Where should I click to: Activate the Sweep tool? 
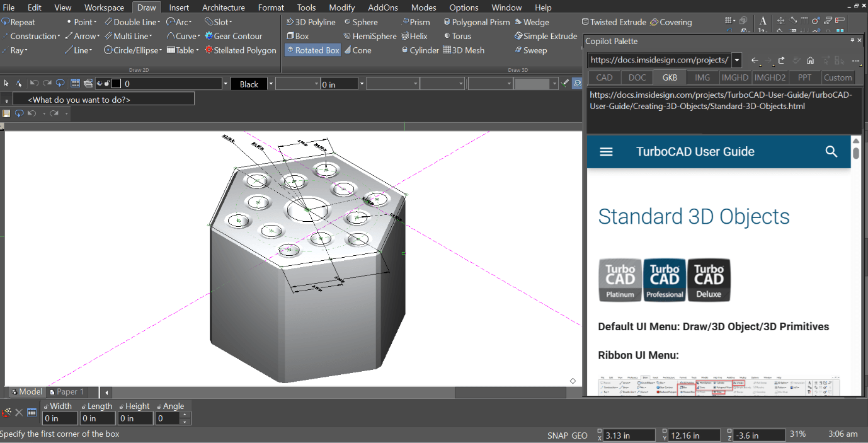530,50
